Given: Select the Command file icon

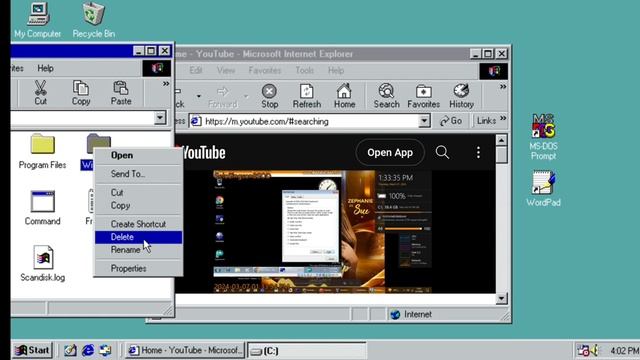Looking at the screenshot, I should pyautogui.click(x=42, y=208).
